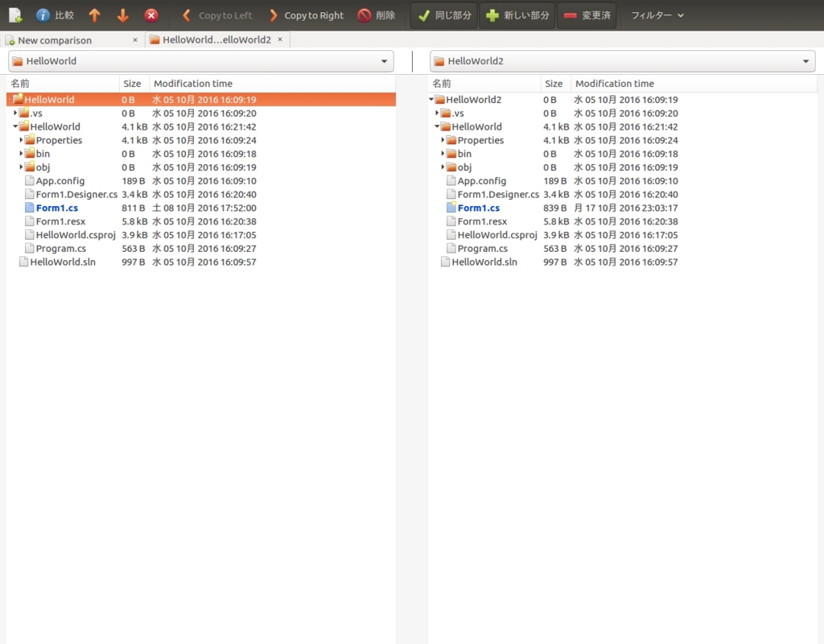Toggle 変更済 to show modified files

pyautogui.click(x=587, y=14)
